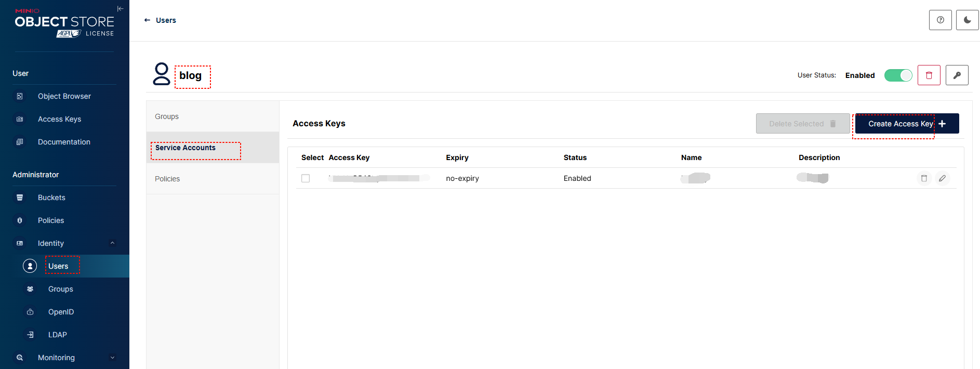
Task: Open Object Browser in sidebar
Action: (x=64, y=96)
